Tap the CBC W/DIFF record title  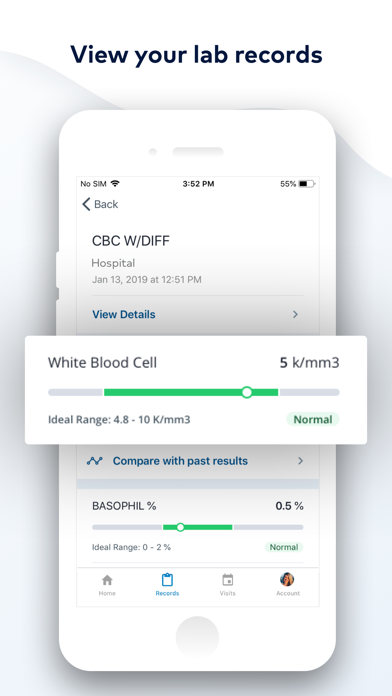pyautogui.click(x=131, y=241)
